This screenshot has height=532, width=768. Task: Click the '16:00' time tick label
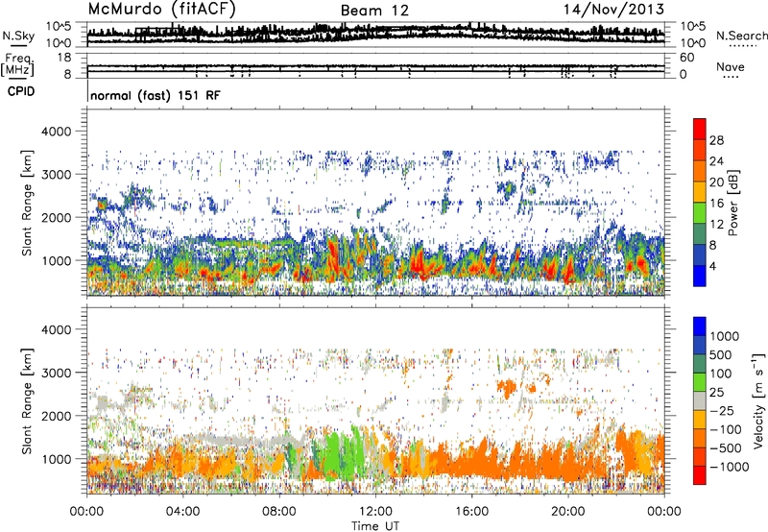pyautogui.click(x=471, y=512)
